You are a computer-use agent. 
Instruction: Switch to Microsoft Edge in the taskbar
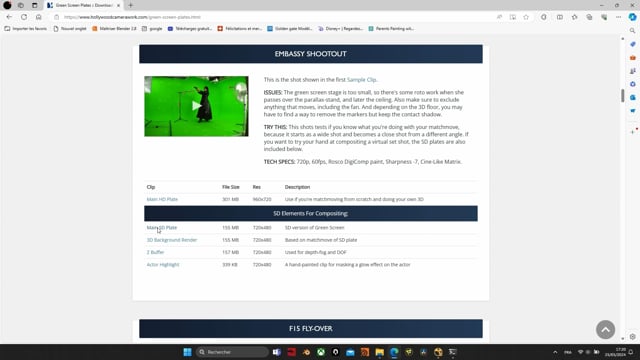[394, 352]
